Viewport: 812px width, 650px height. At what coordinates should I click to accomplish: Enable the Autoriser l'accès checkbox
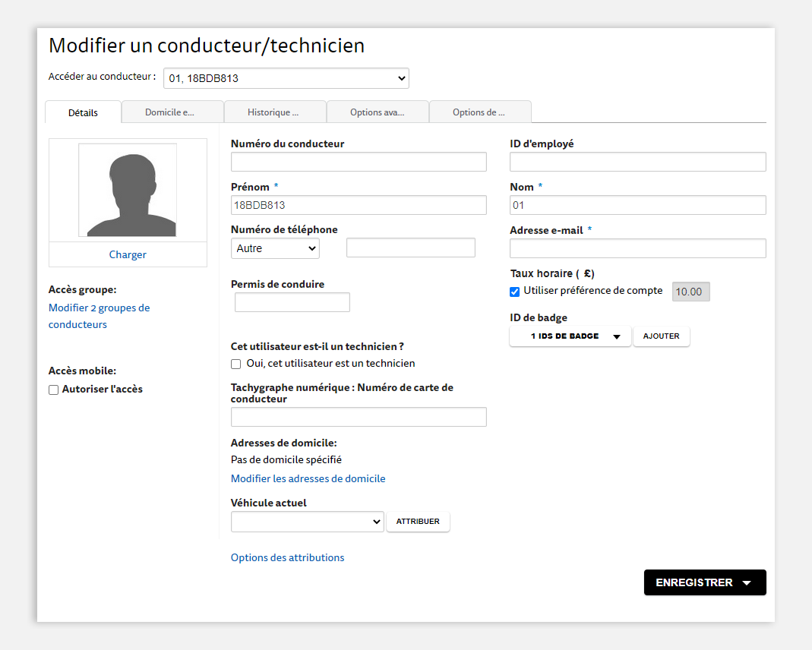click(x=53, y=390)
